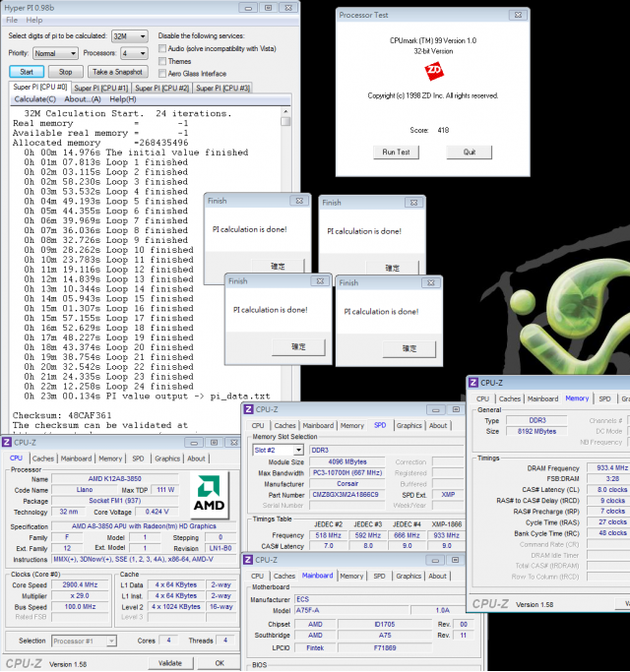
Task: Open Graphics tab in CPU-Z CPU window
Action: pyautogui.click(x=167, y=458)
